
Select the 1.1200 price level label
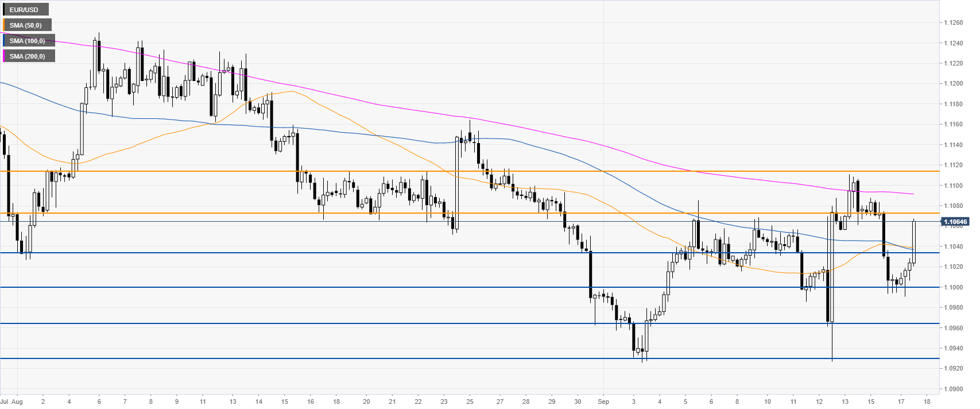(954, 84)
